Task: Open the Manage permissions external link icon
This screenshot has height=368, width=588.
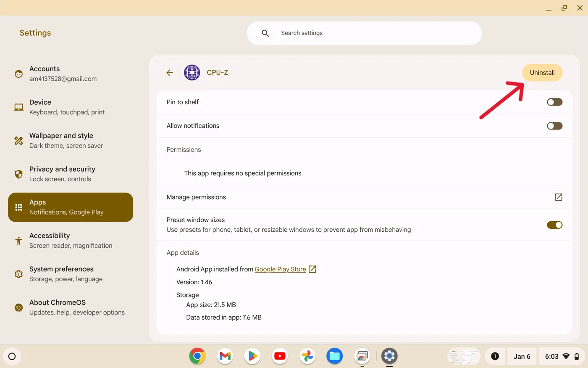Action: pyautogui.click(x=558, y=197)
